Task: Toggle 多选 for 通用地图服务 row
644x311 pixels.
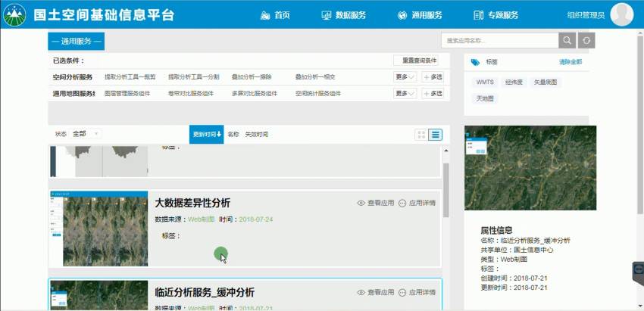Action: [x=433, y=94]
